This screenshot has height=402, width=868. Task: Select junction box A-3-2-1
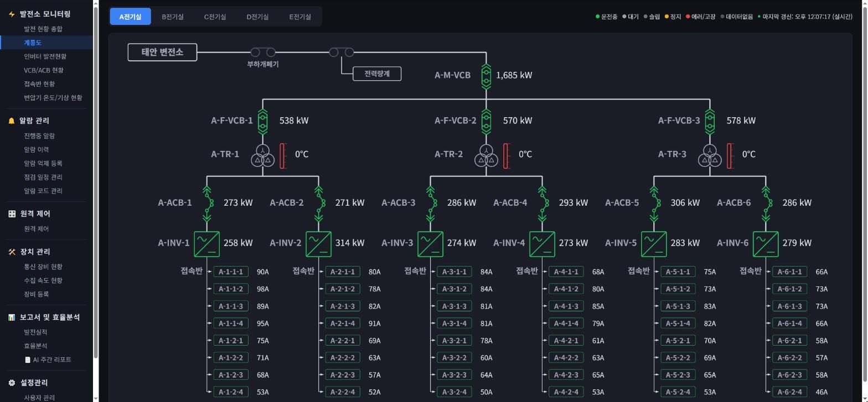(454, 341)
